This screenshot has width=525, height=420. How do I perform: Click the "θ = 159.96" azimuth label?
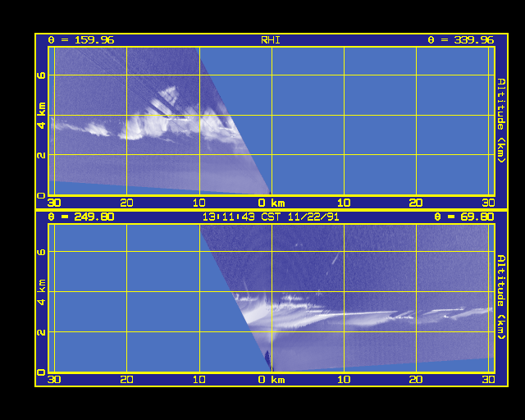coord(81,40)
